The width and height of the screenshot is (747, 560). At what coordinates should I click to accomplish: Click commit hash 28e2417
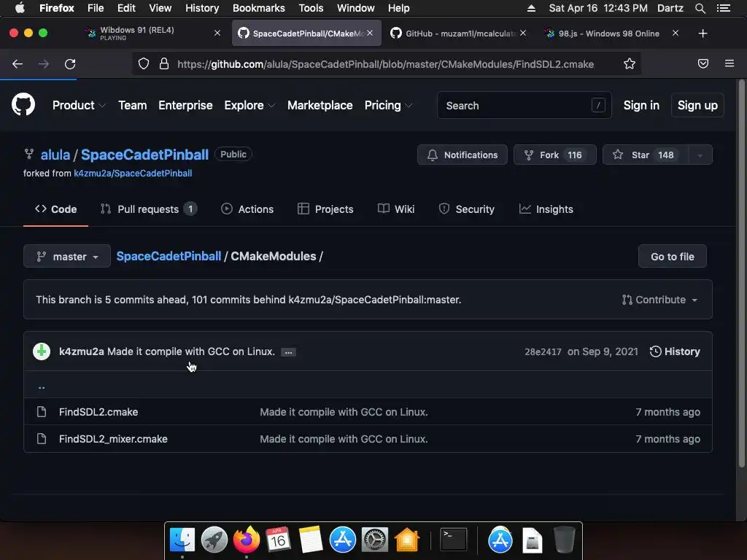(543, 352)
